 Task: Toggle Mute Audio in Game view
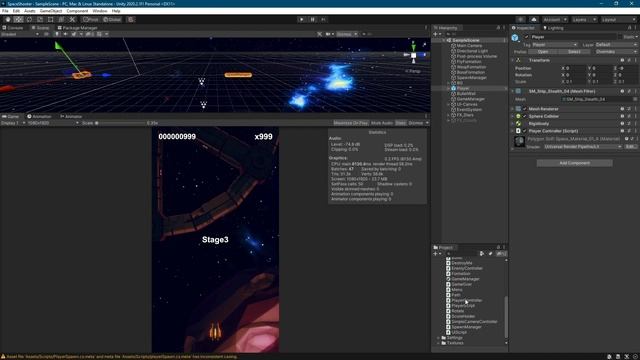coord(382,123)
